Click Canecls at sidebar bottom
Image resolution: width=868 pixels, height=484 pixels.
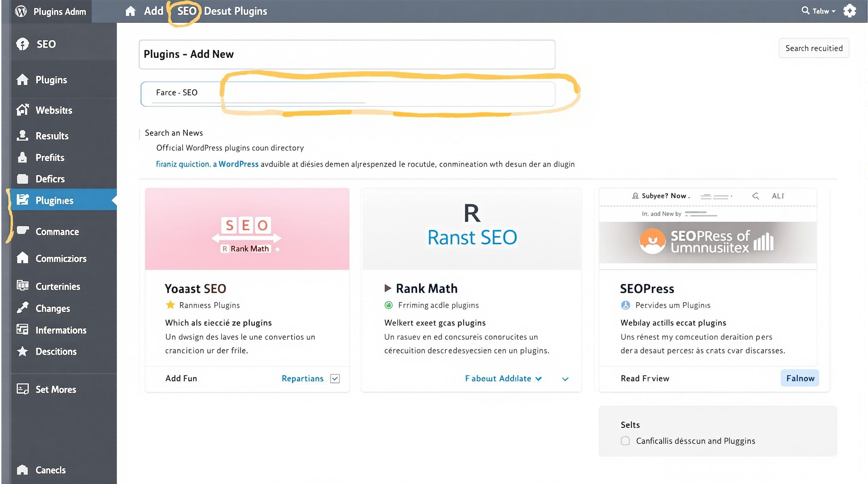point(50,470)
